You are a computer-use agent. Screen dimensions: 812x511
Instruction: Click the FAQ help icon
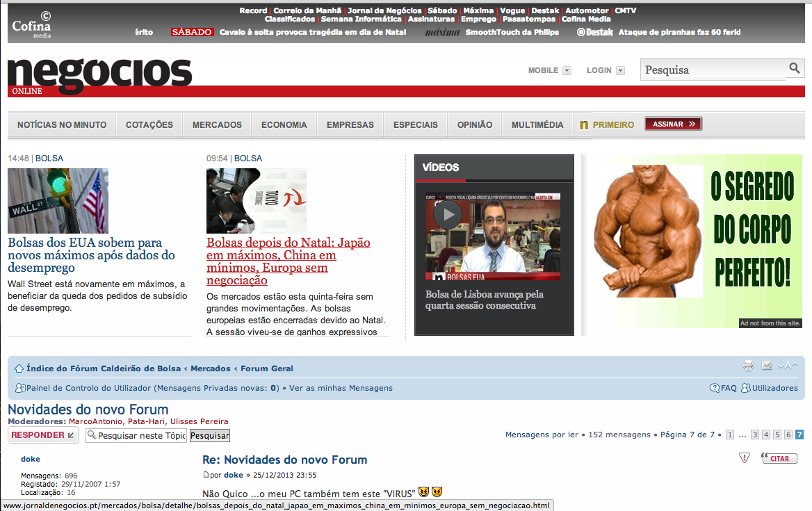tap(715, 388)
